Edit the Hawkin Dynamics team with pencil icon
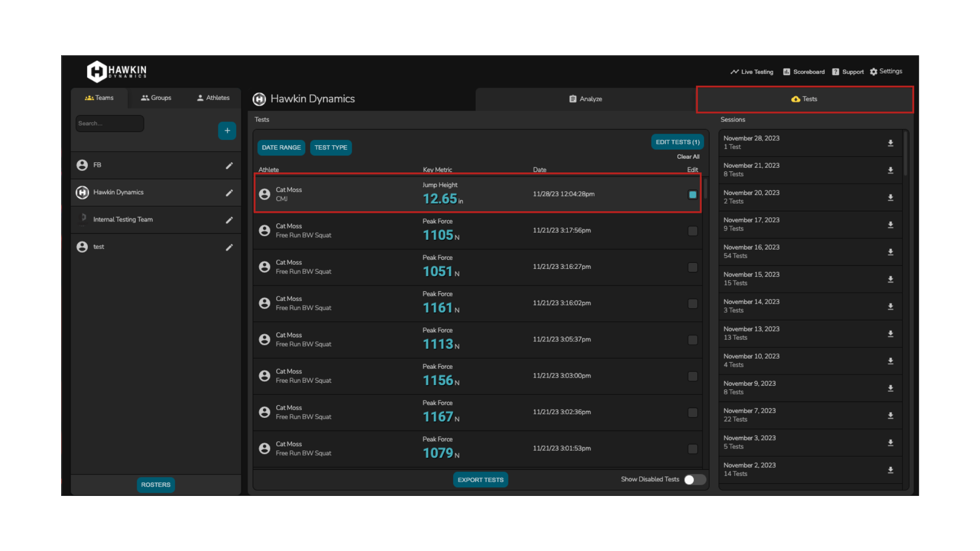This screenshot has height=551, width=980. point(229,192)
